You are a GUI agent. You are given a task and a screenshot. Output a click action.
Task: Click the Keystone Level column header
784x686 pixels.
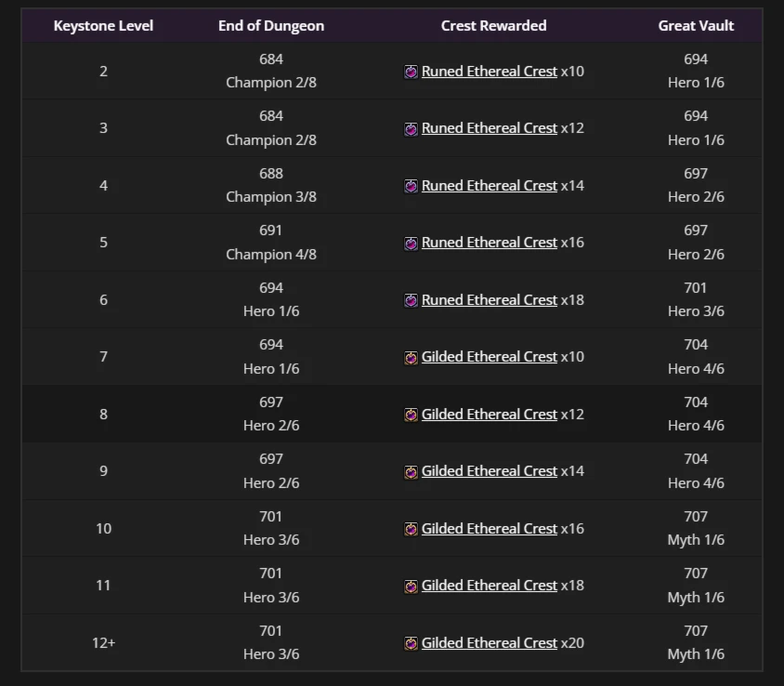pyautogui.click(x=103, y=25)
